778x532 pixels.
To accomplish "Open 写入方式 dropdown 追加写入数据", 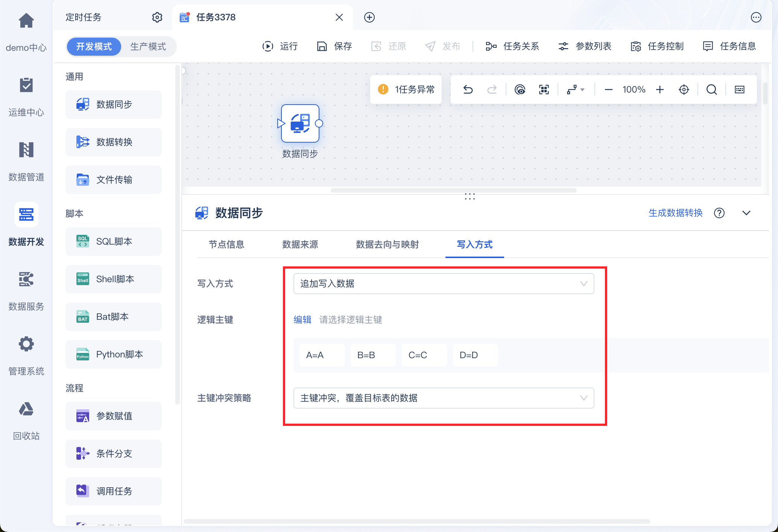I will pos(443,284).
